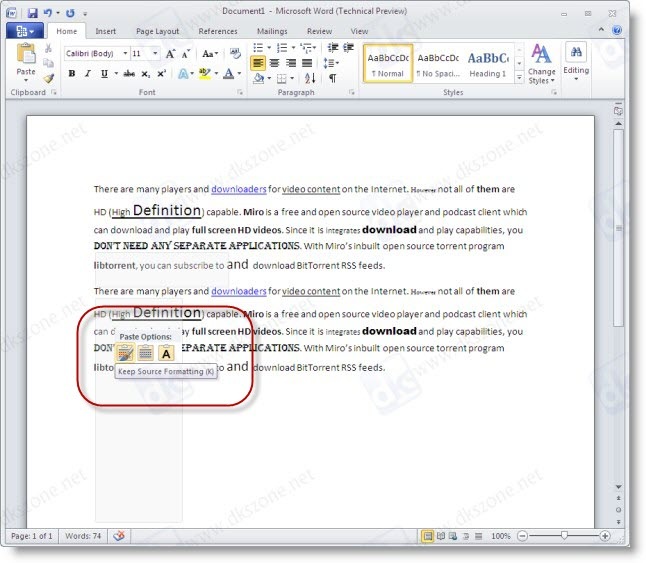Viewport: 646px width, 563px height.
Task: Open the Page Layout tab
Action: coord(157,31)
